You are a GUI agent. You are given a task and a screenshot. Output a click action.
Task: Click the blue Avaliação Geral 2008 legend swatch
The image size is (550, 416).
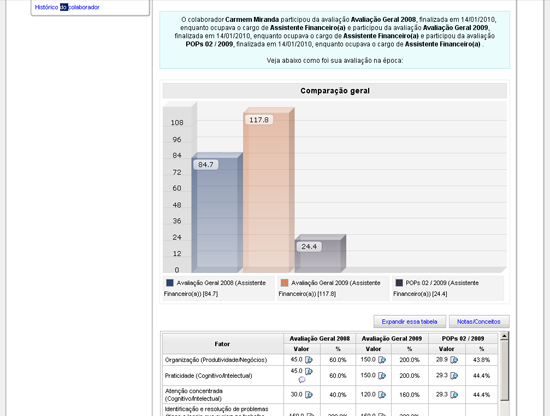[170, 283]
